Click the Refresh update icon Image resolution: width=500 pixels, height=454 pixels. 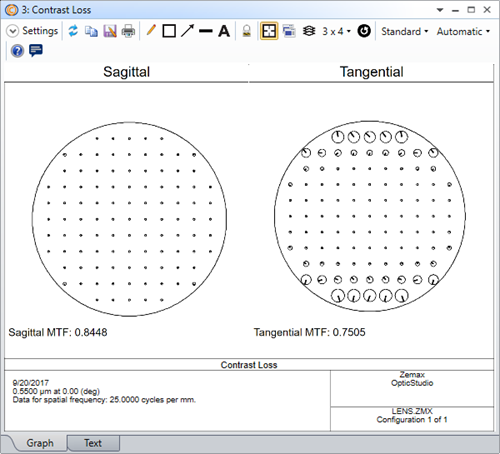tap(73, 31)
